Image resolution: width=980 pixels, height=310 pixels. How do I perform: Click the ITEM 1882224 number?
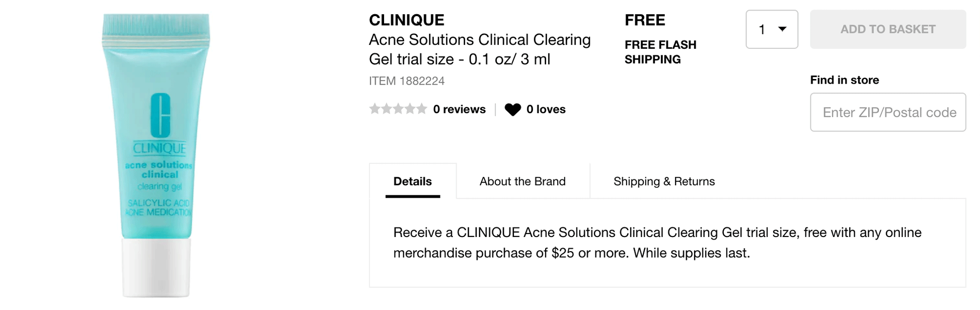(x=407, y=81)
